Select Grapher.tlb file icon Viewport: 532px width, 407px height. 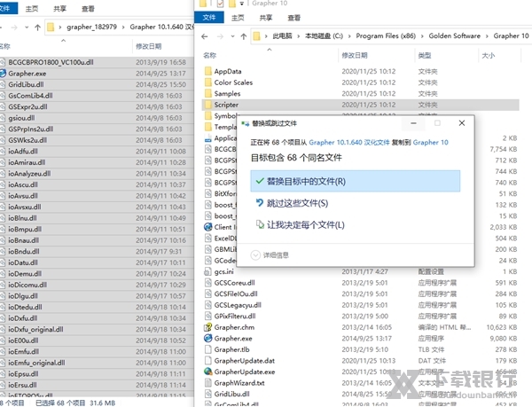pyautogui.click(x=208, y=349)
